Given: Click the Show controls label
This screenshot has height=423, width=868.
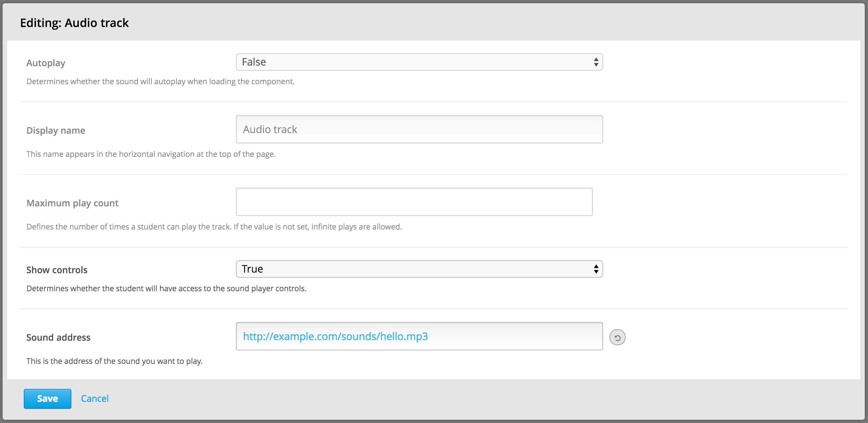Looking at the screenshot, I should click(x=57, y=270).
